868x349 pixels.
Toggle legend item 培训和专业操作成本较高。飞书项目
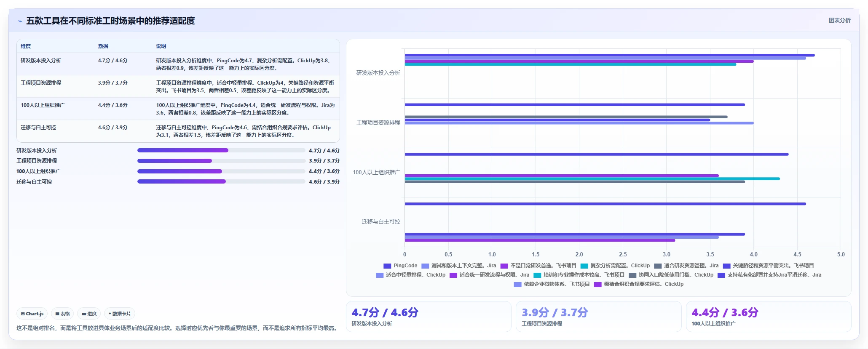pos(579,275)
